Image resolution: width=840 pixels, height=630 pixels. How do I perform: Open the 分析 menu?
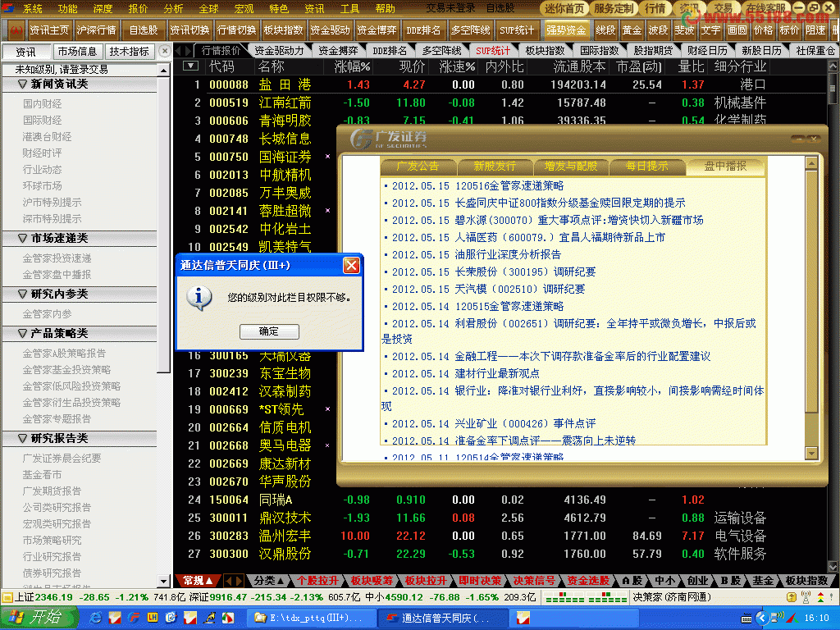173,8
